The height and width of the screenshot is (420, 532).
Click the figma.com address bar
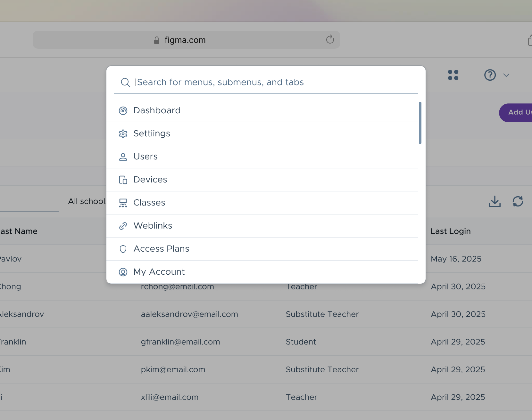(x=185, y=40)
